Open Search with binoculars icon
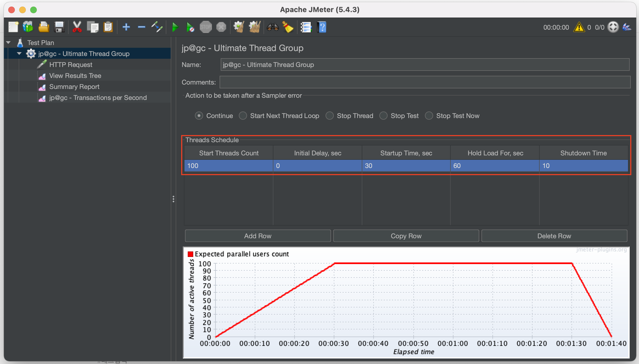Screen dimensions: 639x364 273,27
